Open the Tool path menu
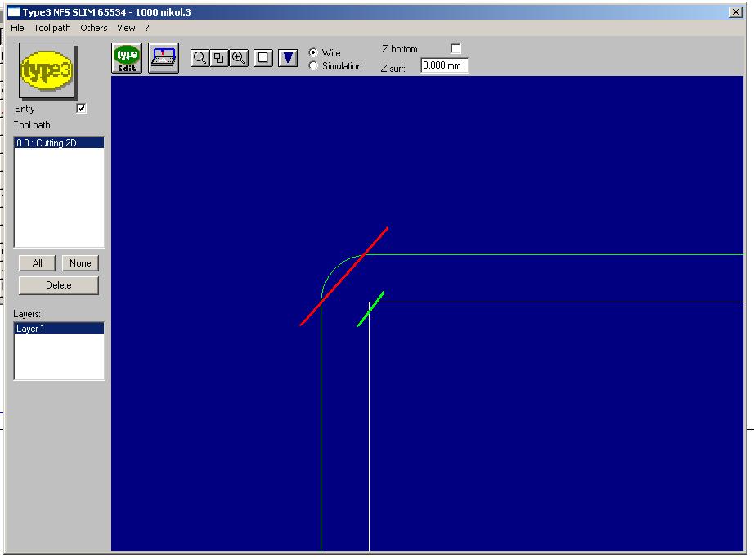This screenshot has height=560, width=754. 52,28
